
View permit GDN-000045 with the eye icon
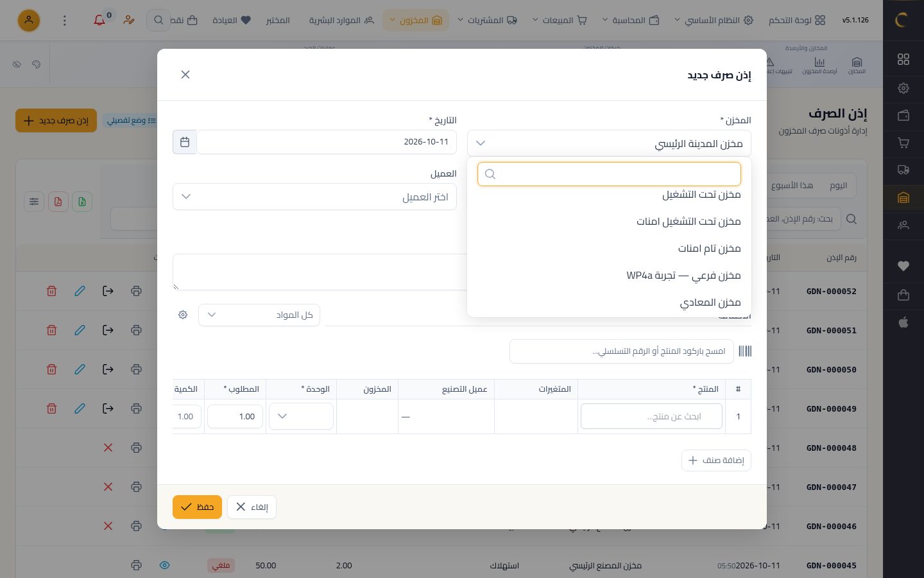[164, 565]
